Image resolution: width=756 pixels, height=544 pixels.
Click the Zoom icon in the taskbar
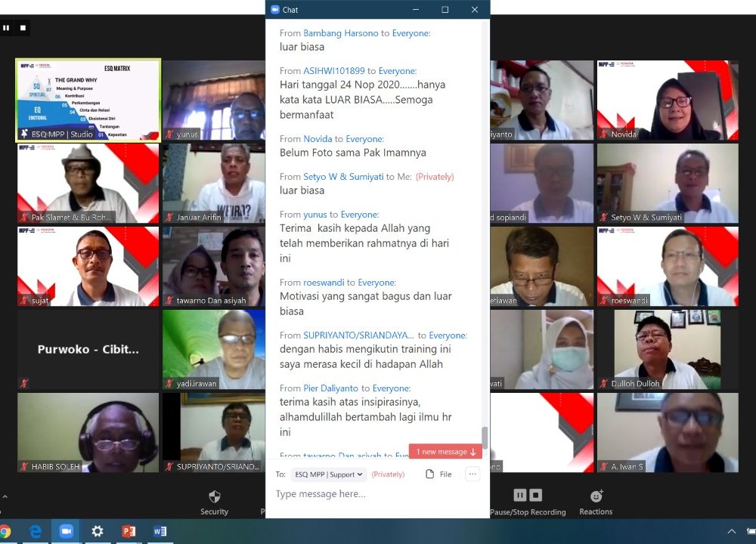tap(66, 531)
